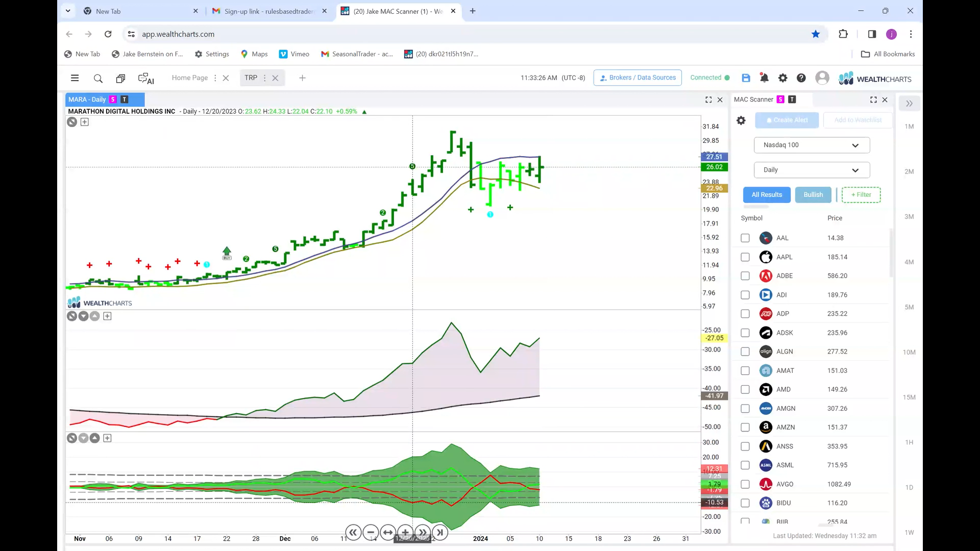Zoom in the chart with plus button

click(405, 533)
